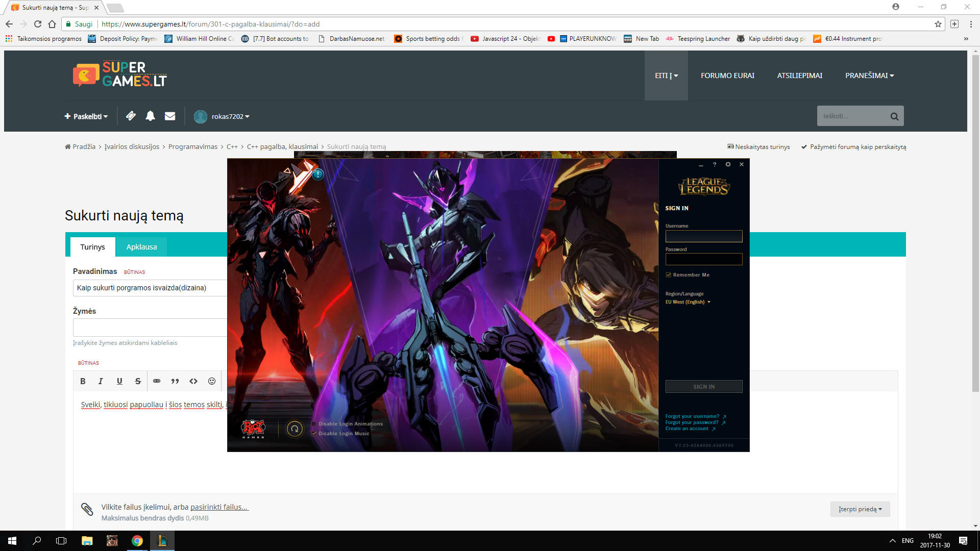Screen dimensions: 980x551
Task: Go to browser home page
Action: pyautogui.click(x=52, y=24)
